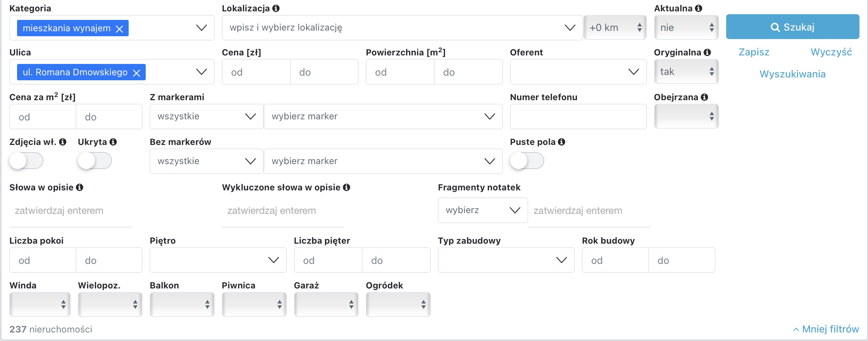Expand the Piętro dropdown list
The image size is (868, 341).
point(218,260)
